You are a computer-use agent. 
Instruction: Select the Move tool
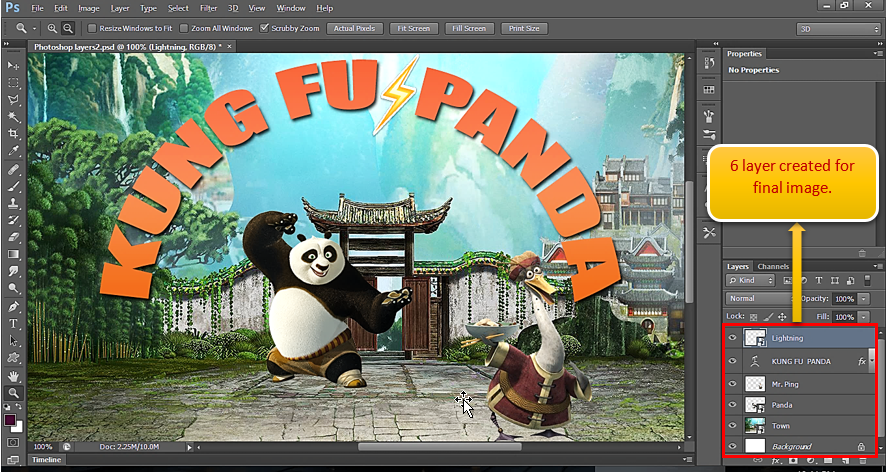(x=14, y=65)
